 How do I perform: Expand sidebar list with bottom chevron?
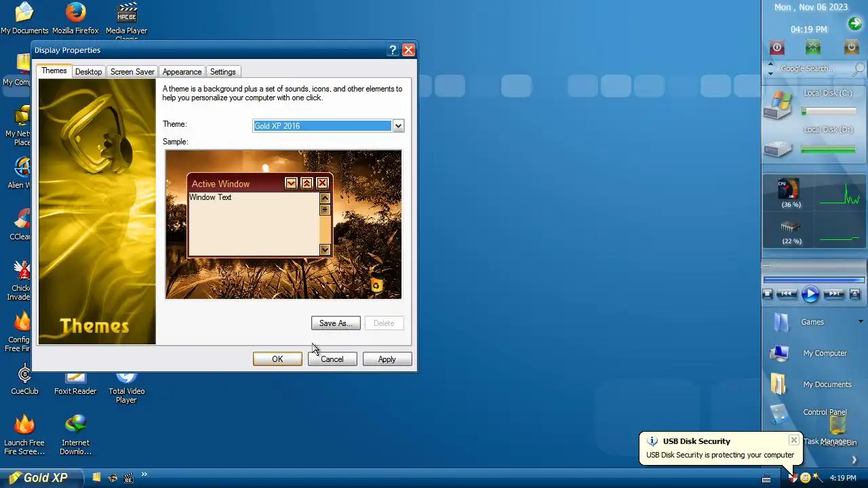(854, 460)
